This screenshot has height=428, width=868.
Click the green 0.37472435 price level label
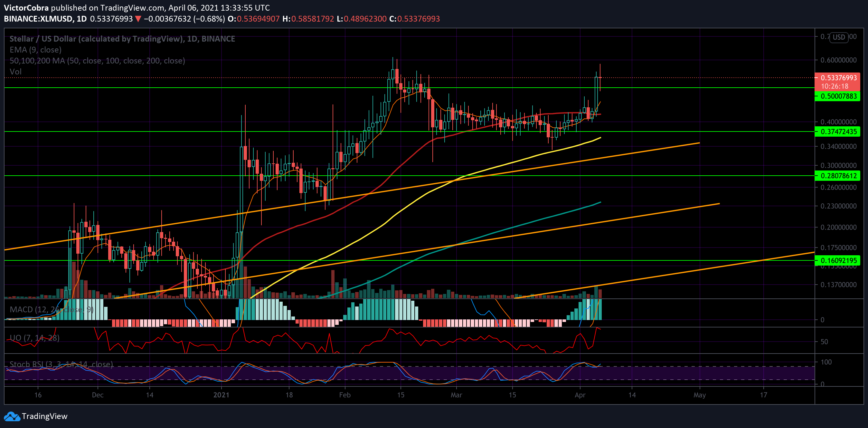(837, 132)
